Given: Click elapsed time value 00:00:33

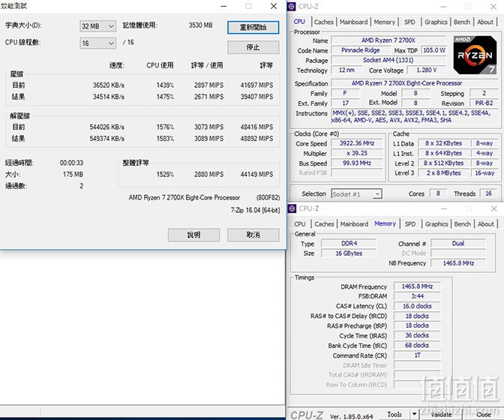Looking at the screenshot, I should pyautogui.click(x=71, y=163).
